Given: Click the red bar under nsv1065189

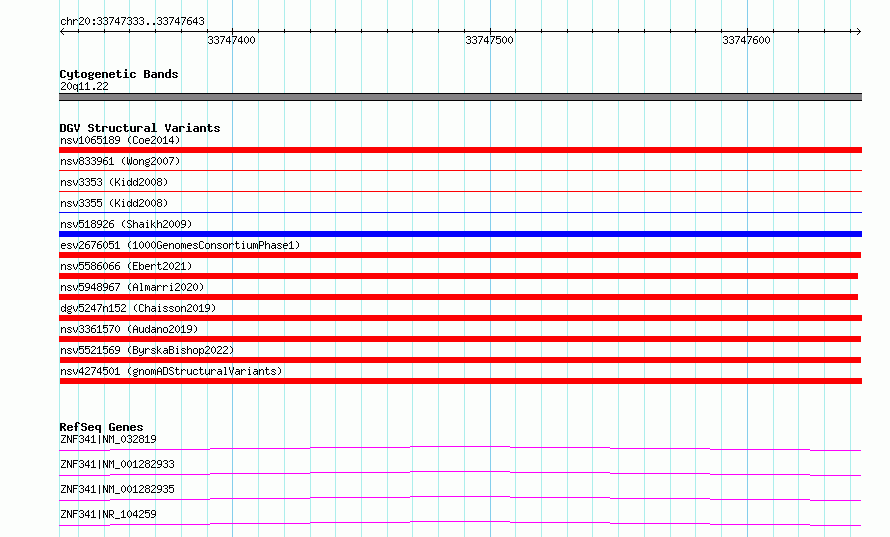Looking at the screenshot, I should click(x=460, y=150).
